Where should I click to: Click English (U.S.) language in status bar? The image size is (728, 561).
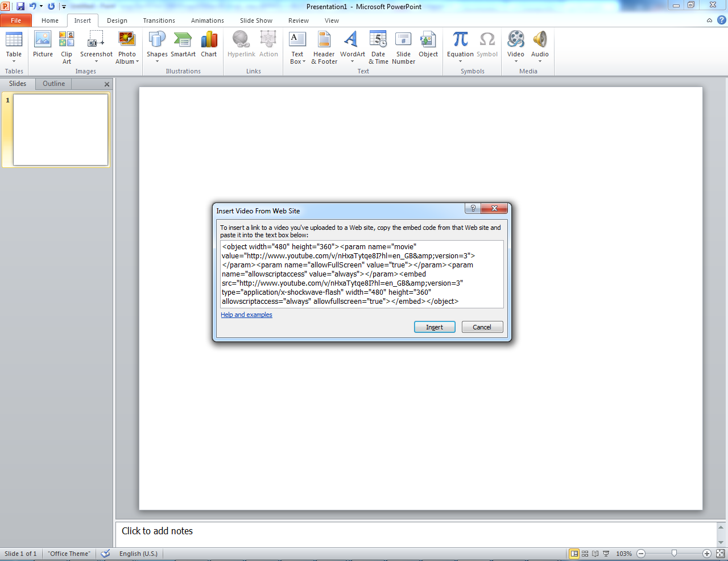click(138, 554)
